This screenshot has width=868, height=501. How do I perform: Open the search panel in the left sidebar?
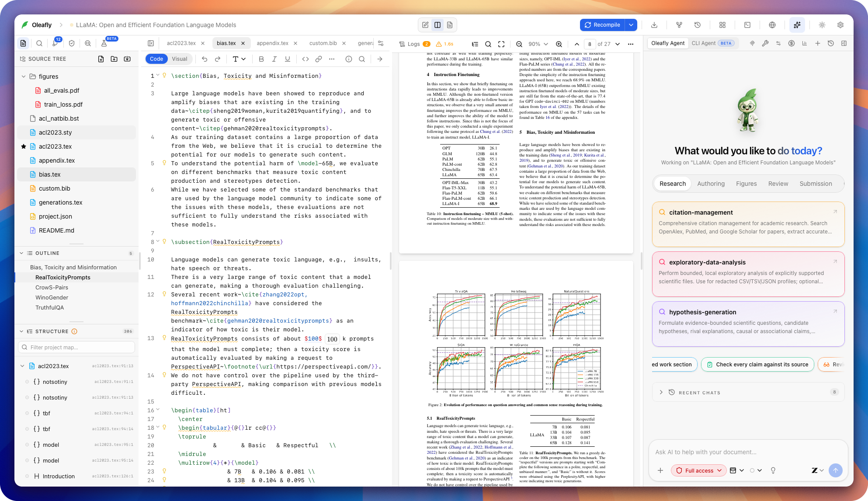point(39,43)
